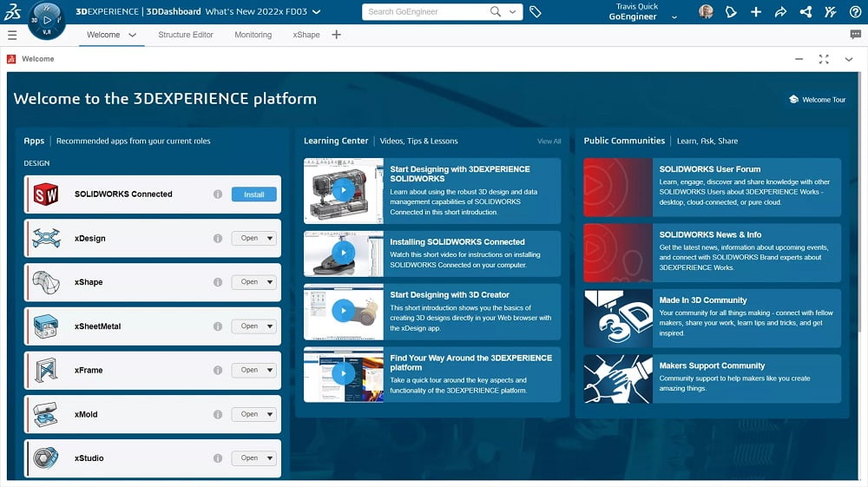The image size is (868, 487).
Task: Open the tag icon next to search
Action: [536, 11]
